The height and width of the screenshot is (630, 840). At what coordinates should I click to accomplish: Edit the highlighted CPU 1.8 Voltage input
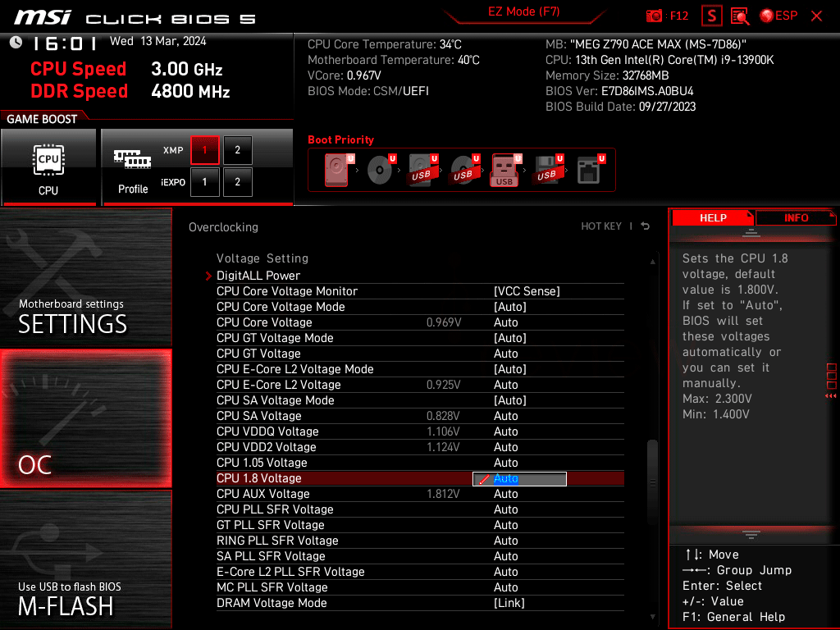point(519,479)
